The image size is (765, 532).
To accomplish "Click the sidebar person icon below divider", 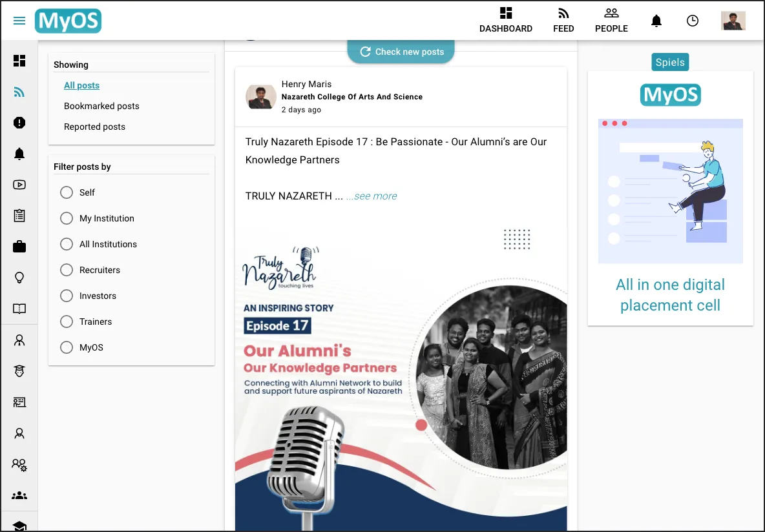I will click(19, 340).
